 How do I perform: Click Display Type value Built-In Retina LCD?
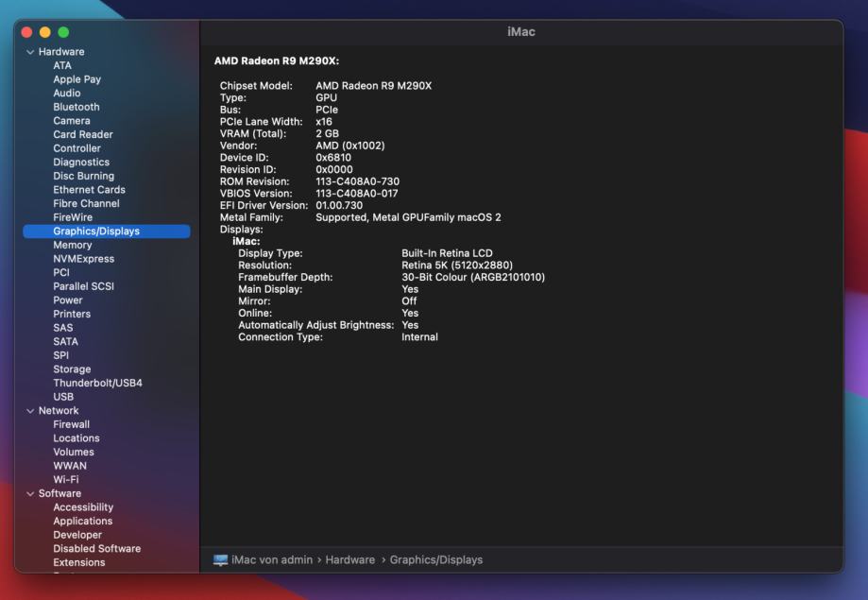[448, 254]
